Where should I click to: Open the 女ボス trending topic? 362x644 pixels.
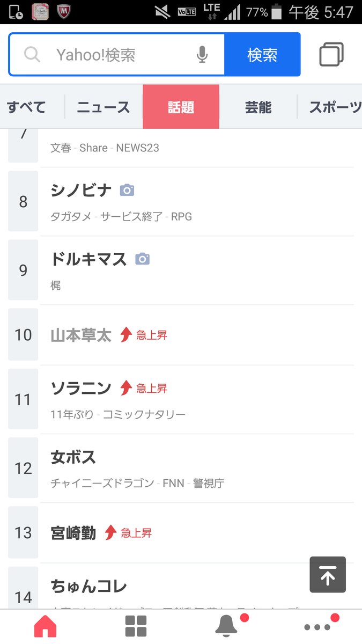pos(73,458)
